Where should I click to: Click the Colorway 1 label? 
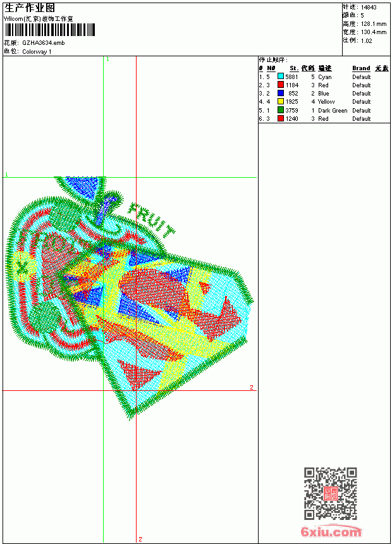(37, 52)
